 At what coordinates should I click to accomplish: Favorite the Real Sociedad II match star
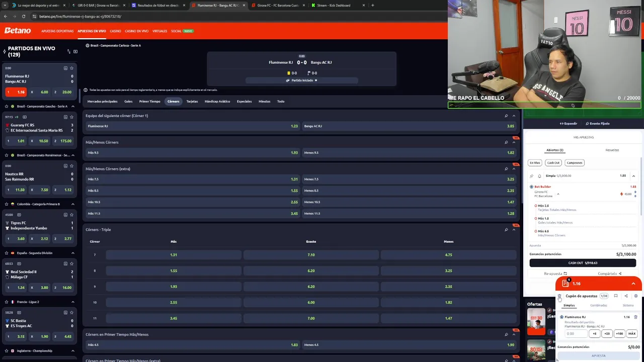(71, 263)
